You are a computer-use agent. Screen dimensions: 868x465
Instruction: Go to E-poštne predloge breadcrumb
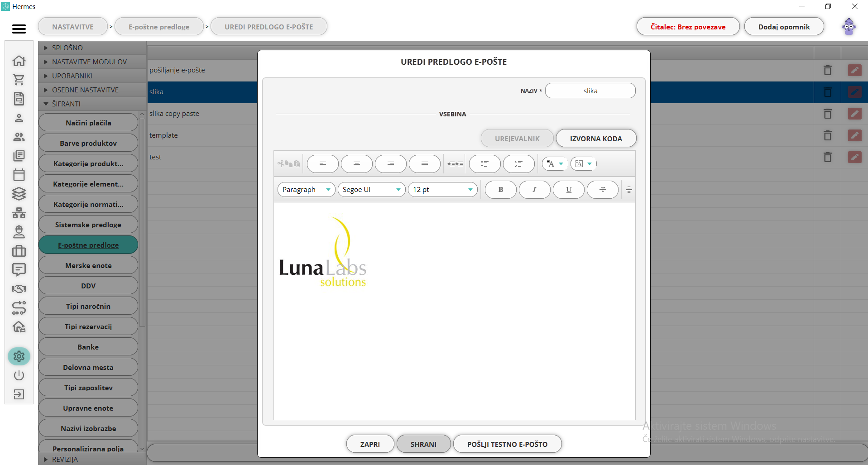tap(159, 27)
